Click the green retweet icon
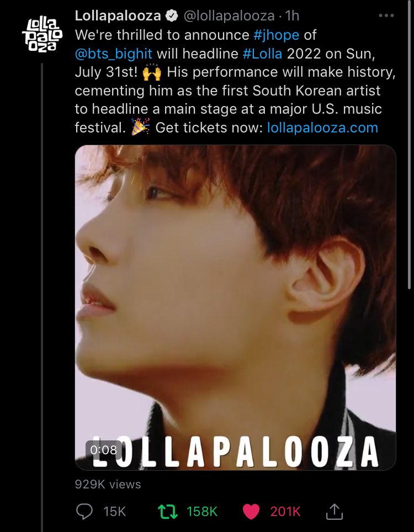This screenshot has height=532, width=414. [x=168, y=512]
